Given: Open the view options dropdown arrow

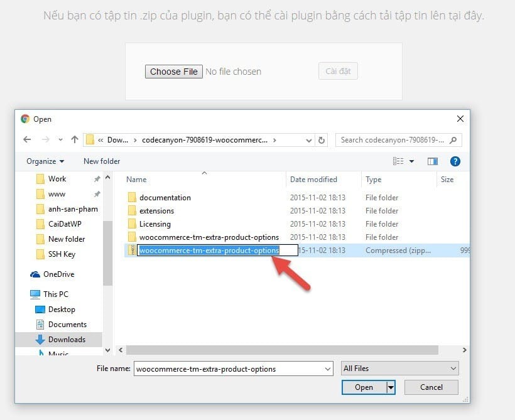Looking at the screenshot, I should point(411,161).
